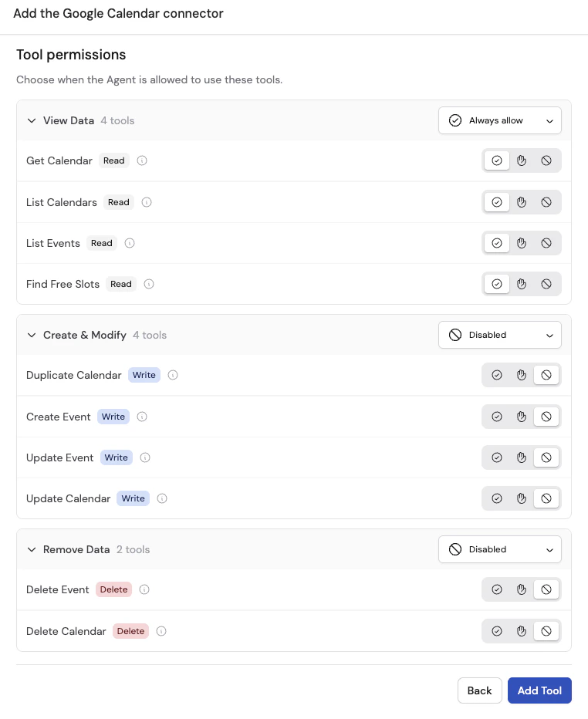
Task: Collapse the Remove Data section
Action: (32, 549)
